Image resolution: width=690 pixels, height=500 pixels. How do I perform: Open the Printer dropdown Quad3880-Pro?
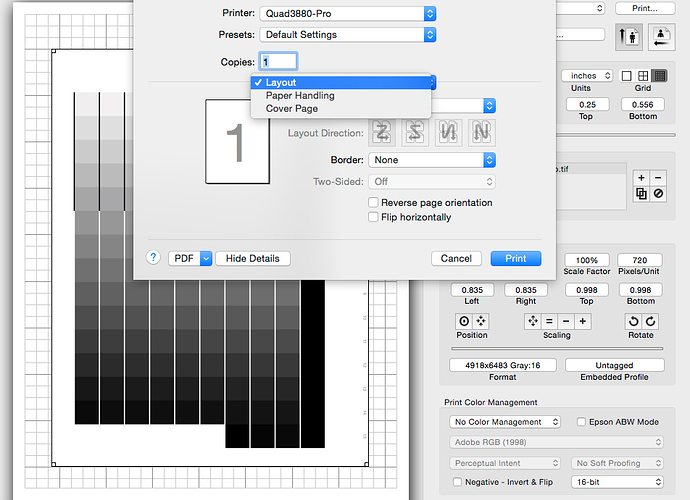[347, 13]
